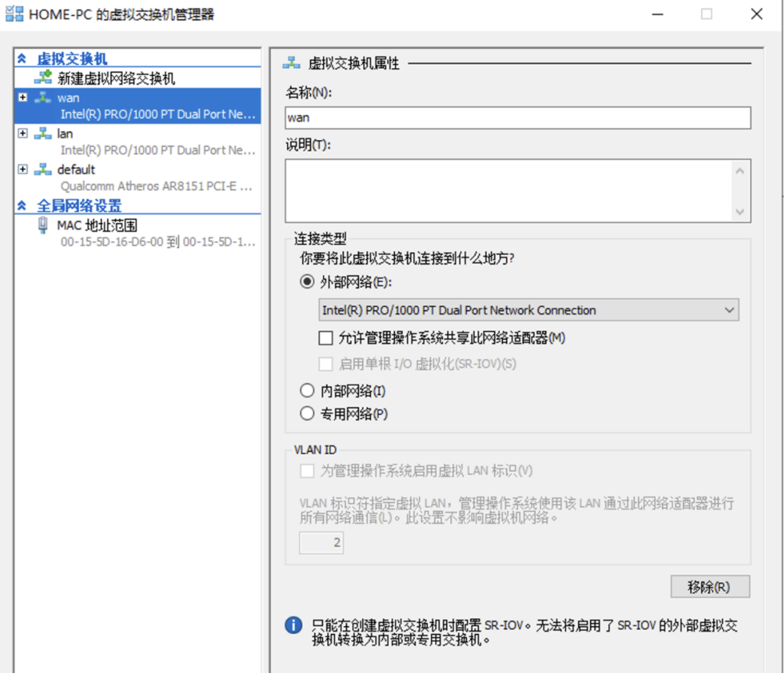
Task: Toggle 为管理操作系统启用虚拟 LAN 标识 checkbox
Action: (x=307, y=471)
